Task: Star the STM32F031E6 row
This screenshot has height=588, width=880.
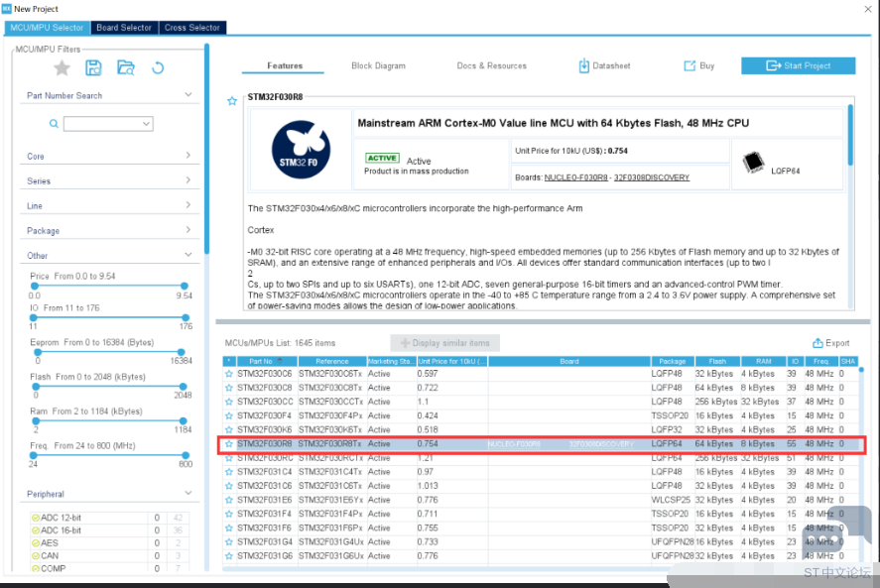Action: [229, 500]
